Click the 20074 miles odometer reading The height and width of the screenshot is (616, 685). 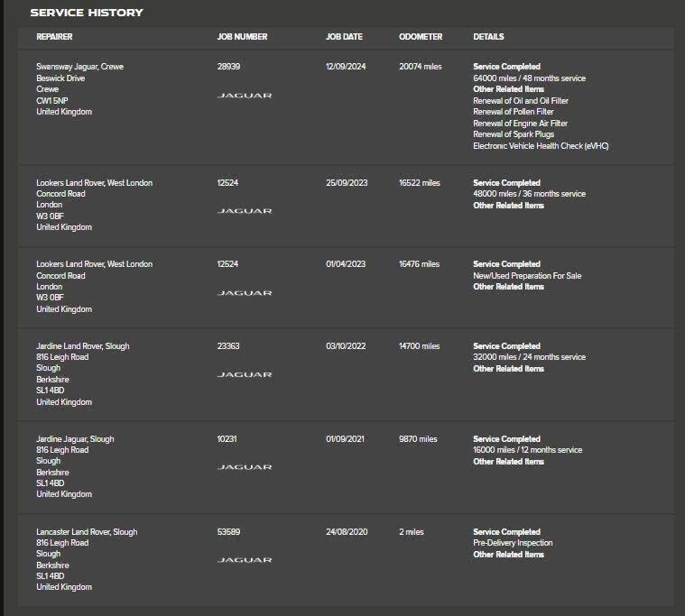[420, 67]
